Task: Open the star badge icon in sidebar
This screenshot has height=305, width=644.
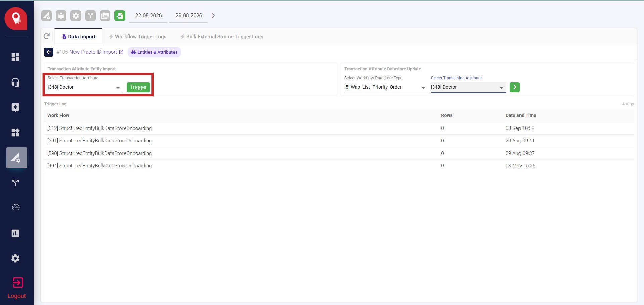Action: click(15, 107)
